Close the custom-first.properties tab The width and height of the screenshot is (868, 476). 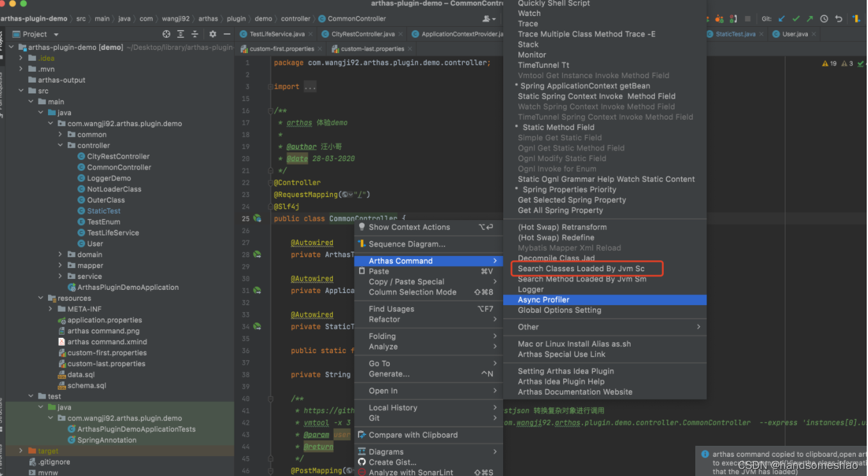click(x=320, y=49)
